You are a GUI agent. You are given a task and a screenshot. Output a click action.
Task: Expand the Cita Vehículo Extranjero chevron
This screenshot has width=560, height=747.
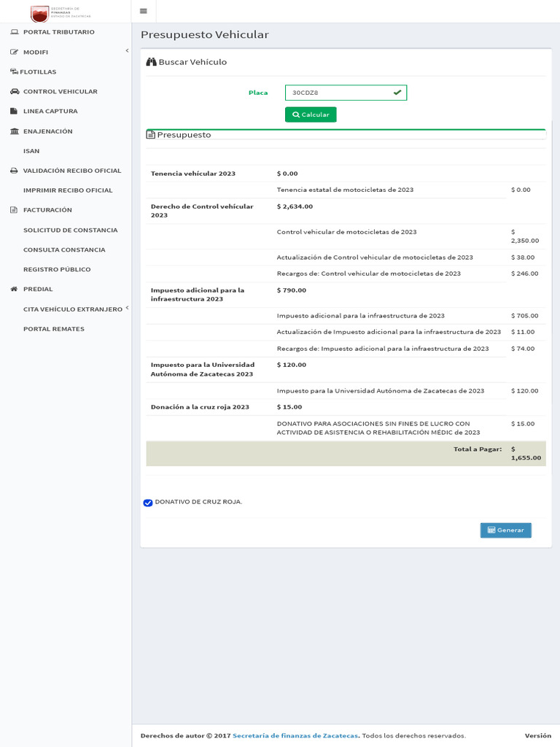click(x=127, y=308)
